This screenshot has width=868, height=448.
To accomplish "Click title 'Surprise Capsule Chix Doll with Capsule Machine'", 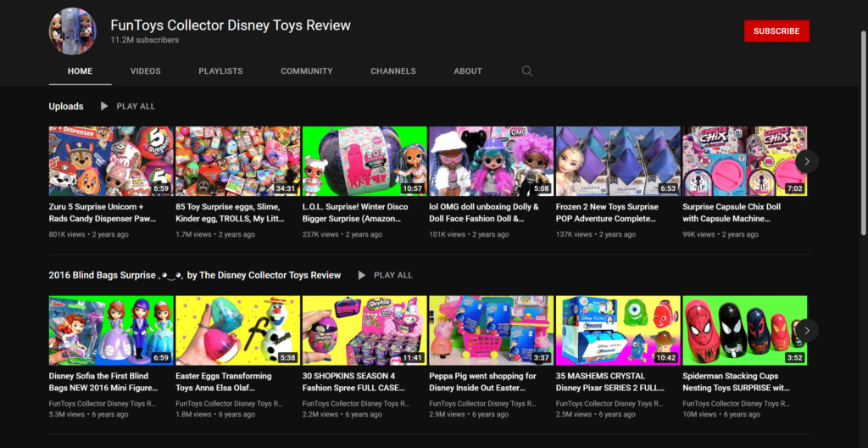I will click(x=732, y=213).
